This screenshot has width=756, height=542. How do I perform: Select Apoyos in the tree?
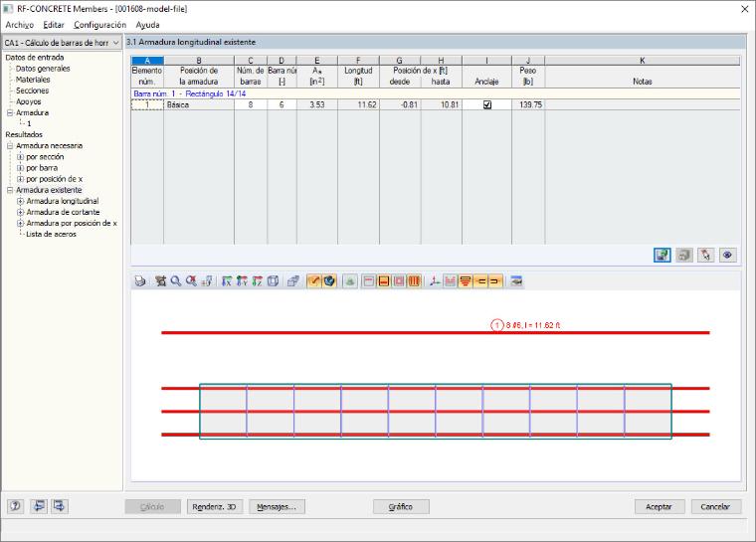pyautogui.click(x=29, y=101)
